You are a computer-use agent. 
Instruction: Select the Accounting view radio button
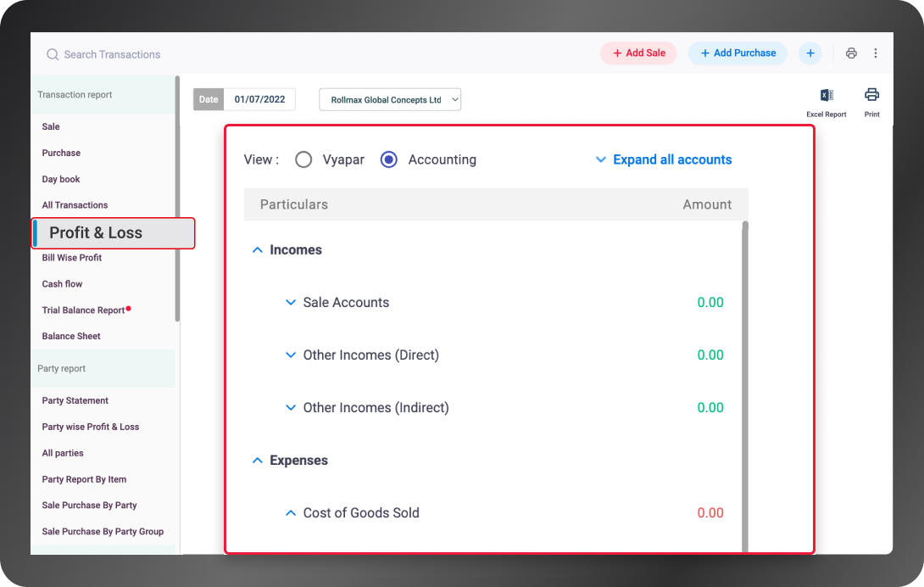pos(389,159)
